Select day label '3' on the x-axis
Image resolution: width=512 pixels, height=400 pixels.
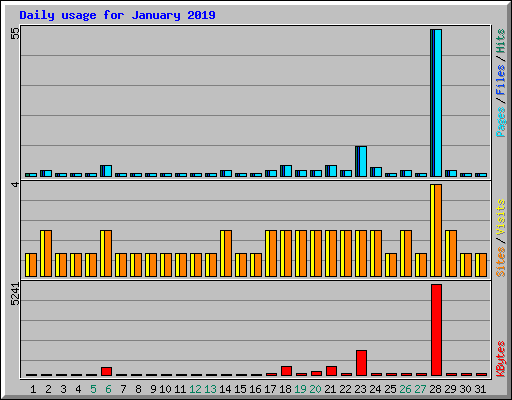coord(63,389)
